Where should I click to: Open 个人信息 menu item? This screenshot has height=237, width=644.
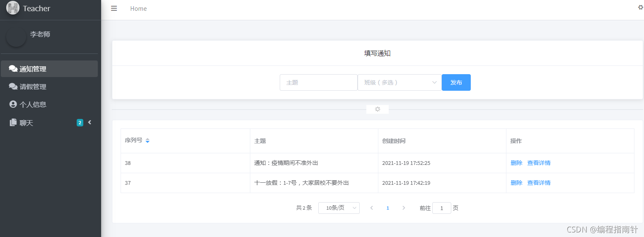[49, 104]
